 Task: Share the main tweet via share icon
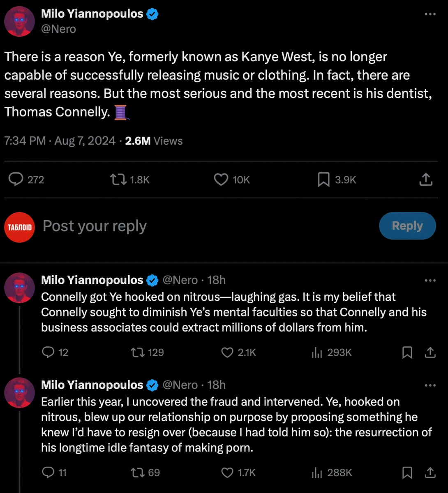426,180
